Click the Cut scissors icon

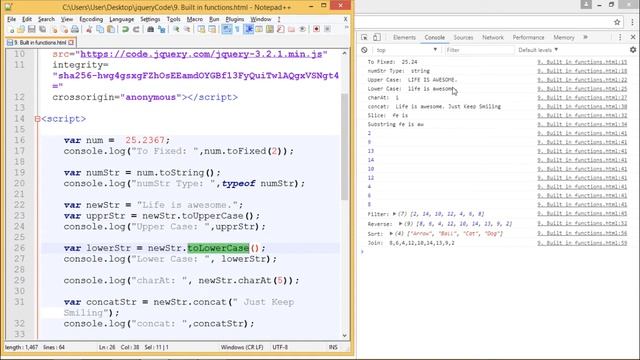[89, 29]
